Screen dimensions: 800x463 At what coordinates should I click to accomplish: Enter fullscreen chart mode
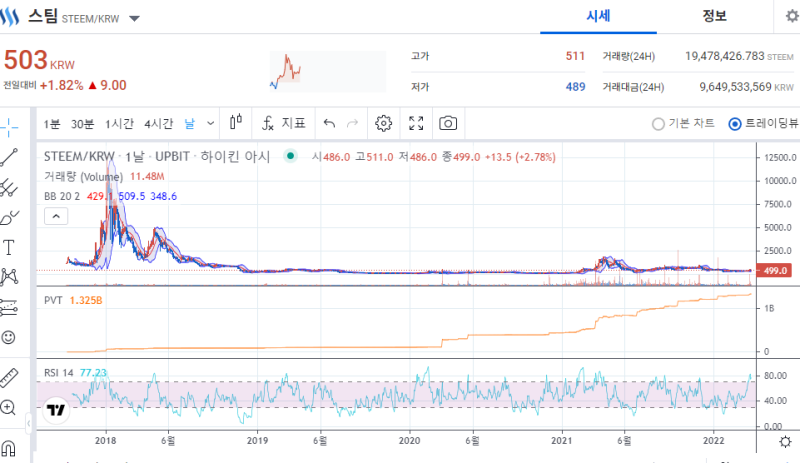416,123
